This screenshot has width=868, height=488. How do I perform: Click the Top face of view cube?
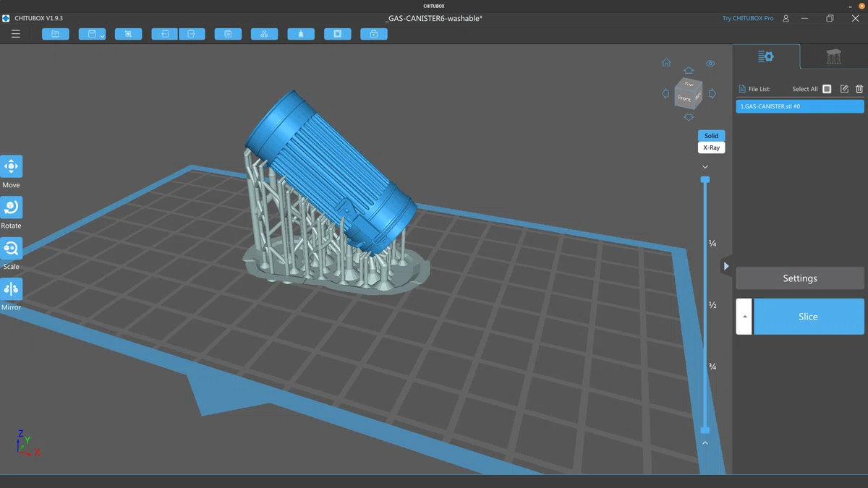pyautogui.click(x=688, y=84)
